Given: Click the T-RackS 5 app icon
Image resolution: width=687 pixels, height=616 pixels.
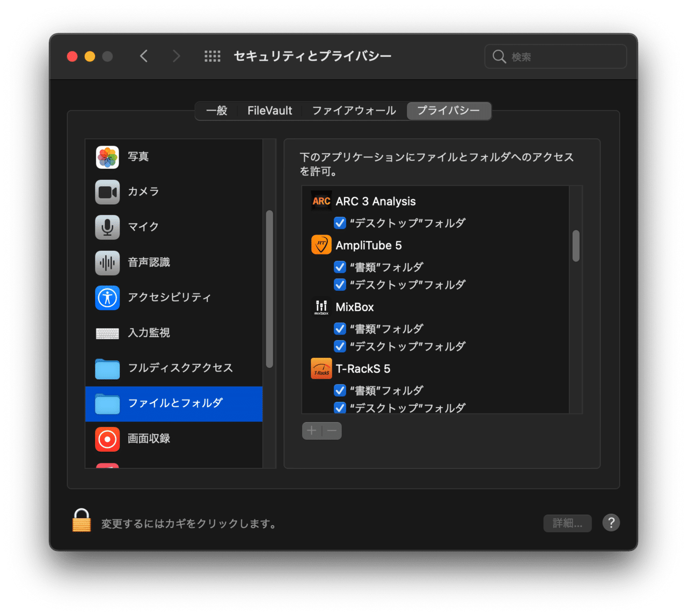Looking at the screenshot, I should click(x=321, y=368).
